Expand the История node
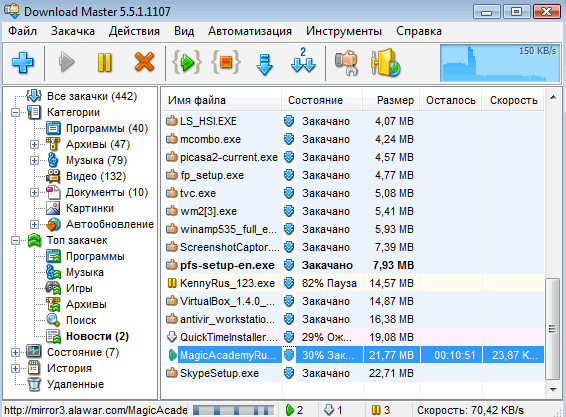This screenshot has width=566, height=417. point(15,368)
